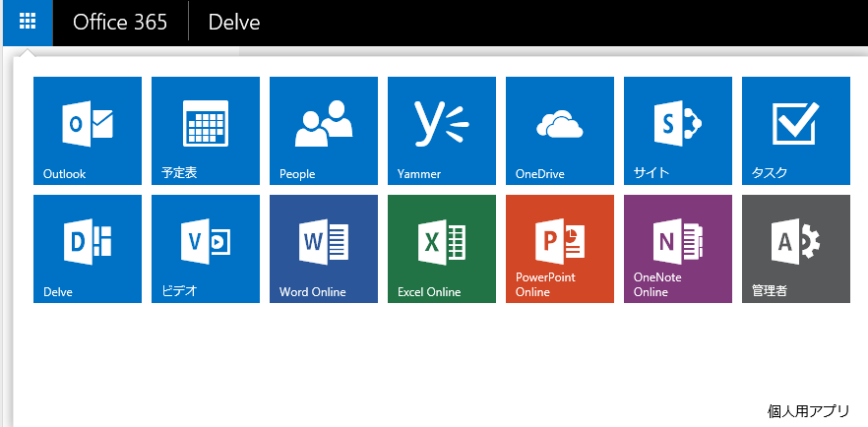Launch the Delve app tile

88,249
